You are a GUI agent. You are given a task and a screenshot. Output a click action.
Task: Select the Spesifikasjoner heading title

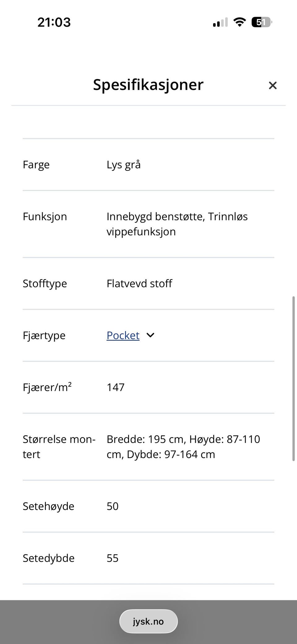tap(148, 84)
